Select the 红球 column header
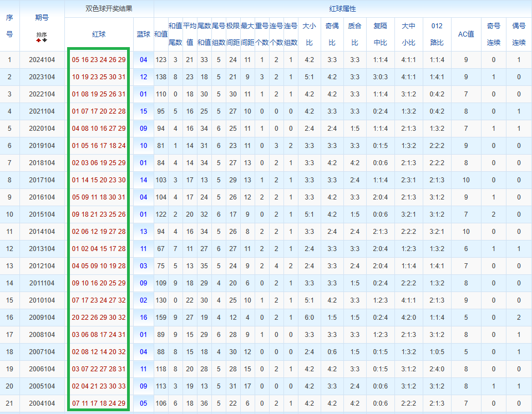This screenshot has width=532, height=414. point(99,34)
